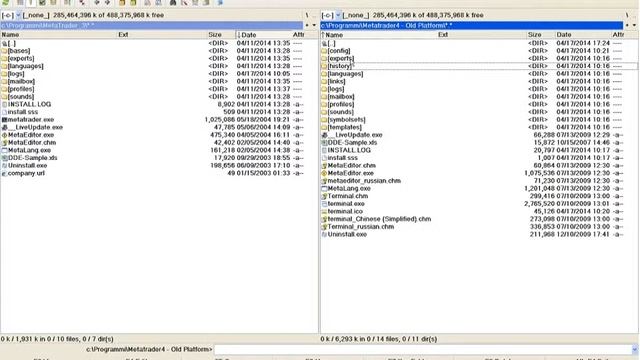Click the [history] folder icon
The height and width of the screenshot is (360, 640).
click(324, 66)
